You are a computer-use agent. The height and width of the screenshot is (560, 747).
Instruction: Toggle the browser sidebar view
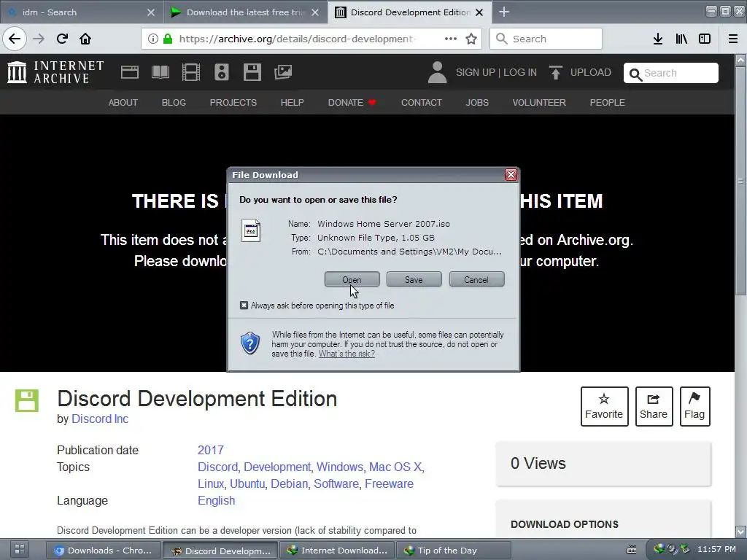point(705,39)
